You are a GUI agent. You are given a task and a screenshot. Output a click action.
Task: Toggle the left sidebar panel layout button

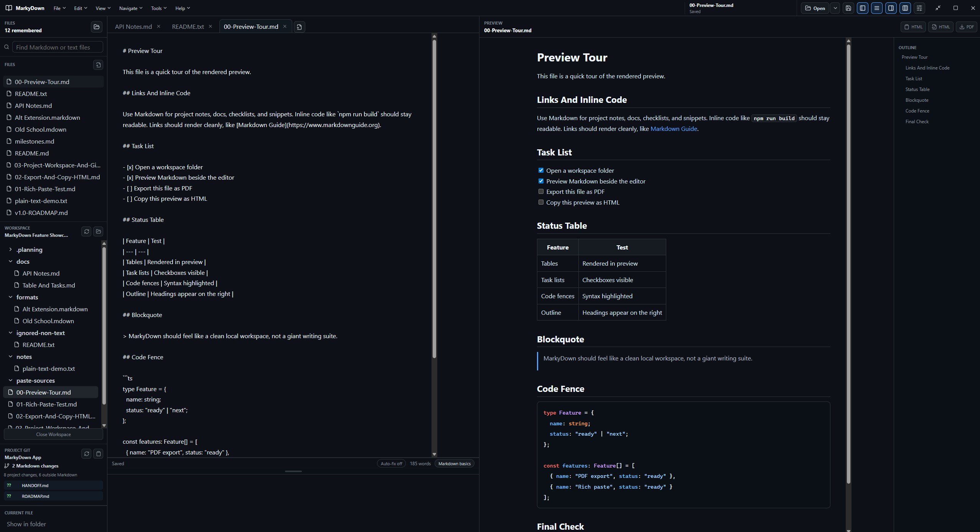click(x=863, y=8)
